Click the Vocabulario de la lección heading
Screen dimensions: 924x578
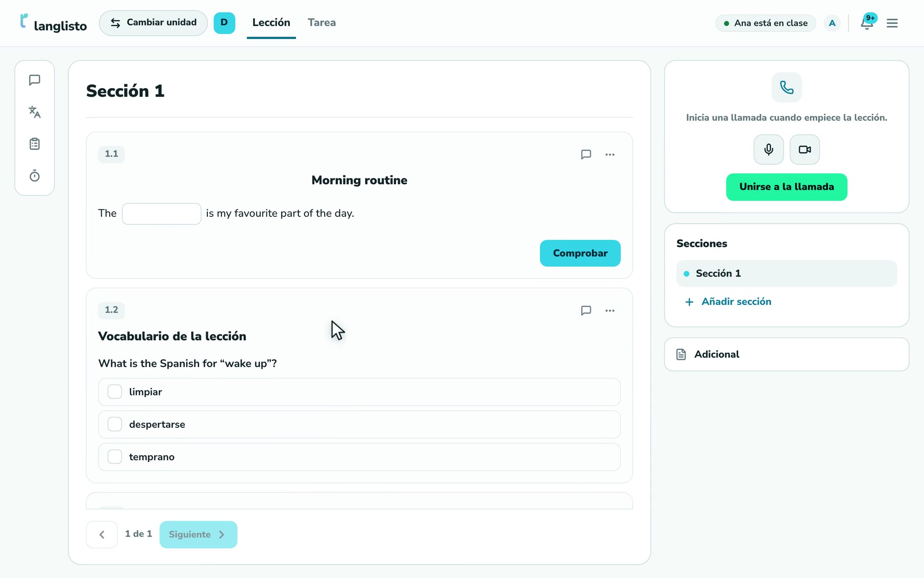click(x=172, y=336)
